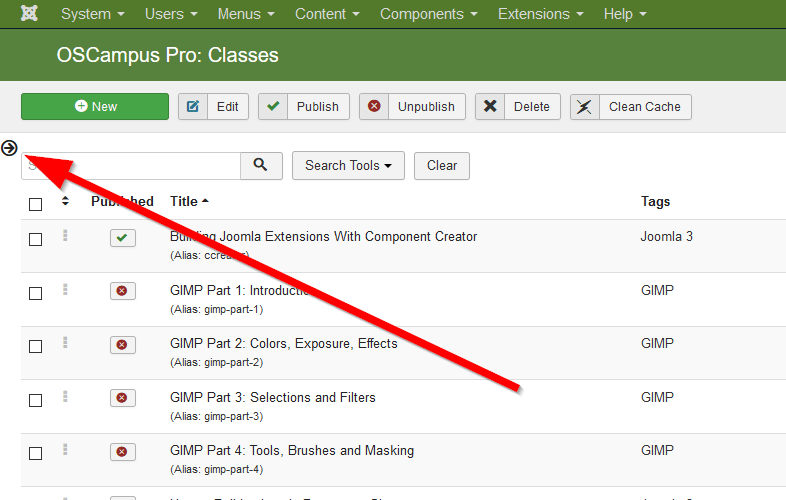The height and width of the screenshot is (500, 786).
Task: Open the Extensions menu
Action: [541, 14]
